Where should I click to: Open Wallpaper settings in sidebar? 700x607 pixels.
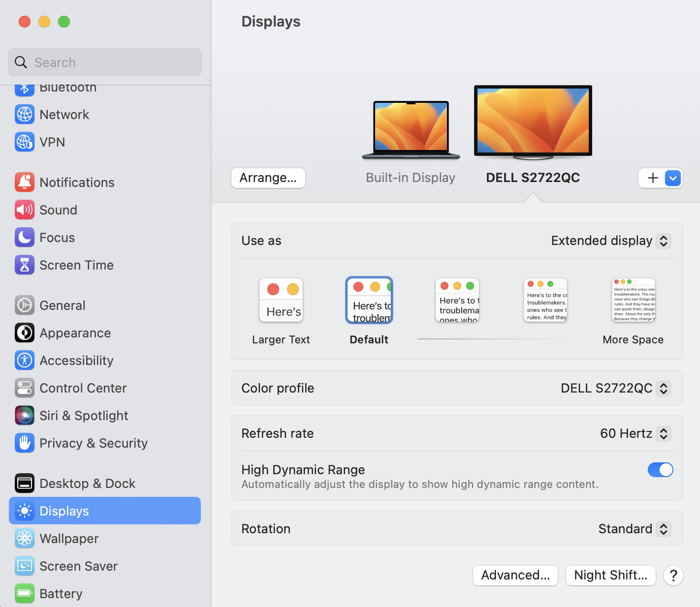105,538
